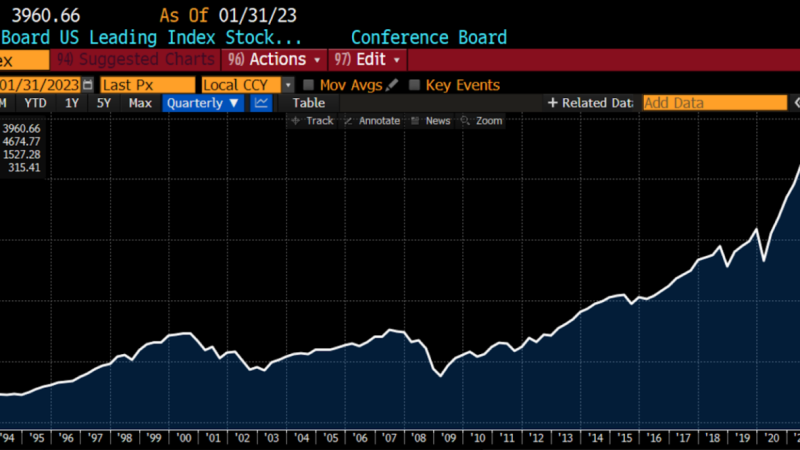Click the plus Related Data icon
The image size is (800, 450).
tap(552, 103)
